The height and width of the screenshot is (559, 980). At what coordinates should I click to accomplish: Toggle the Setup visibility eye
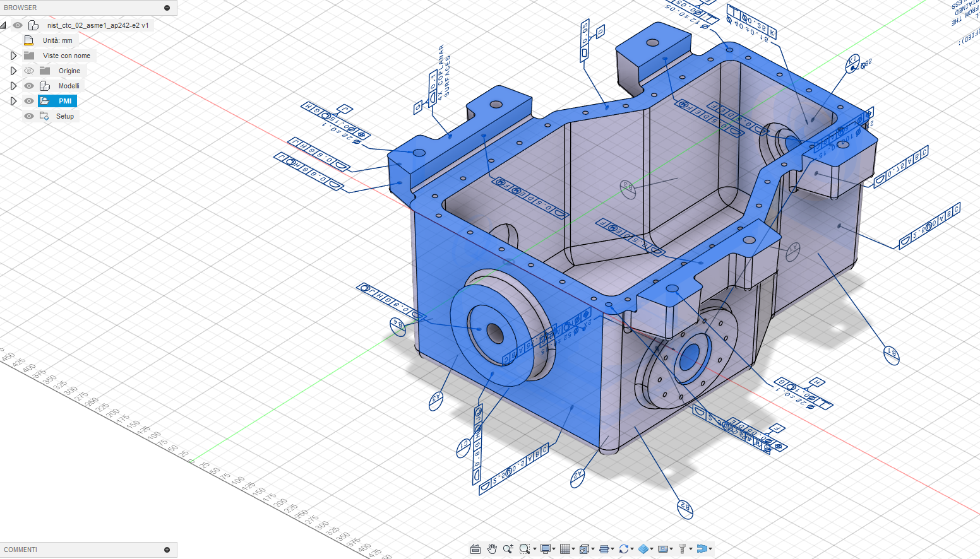click(x=29, y=116)
